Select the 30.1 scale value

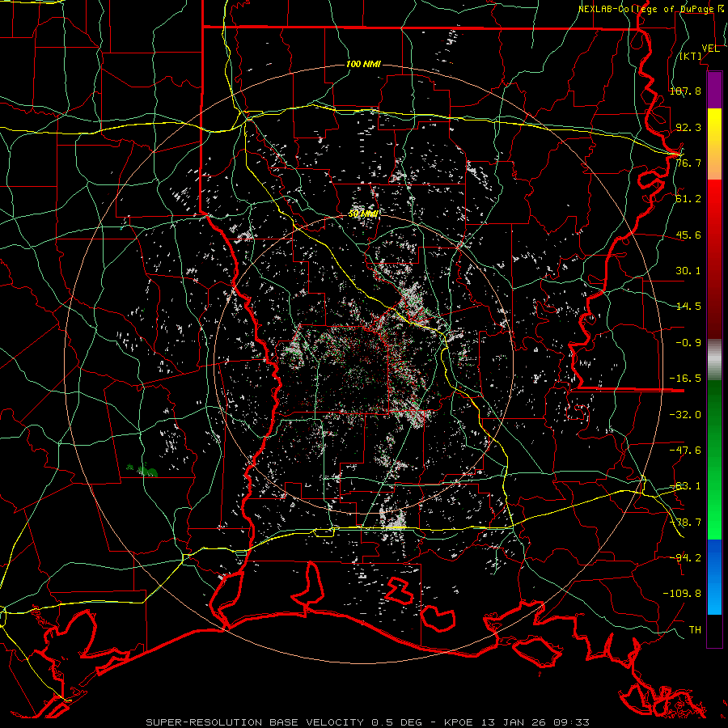(688, 271)
